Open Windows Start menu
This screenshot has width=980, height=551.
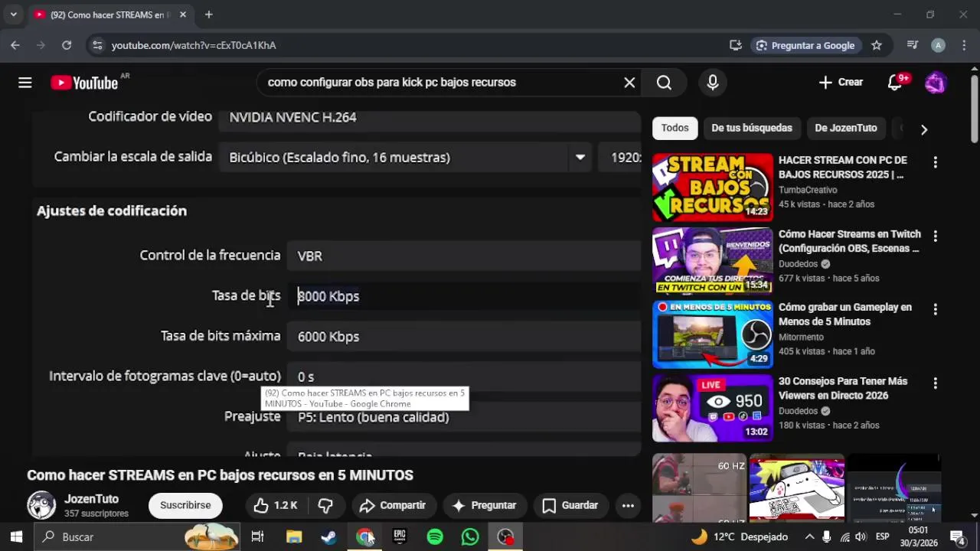coord(16,536)
